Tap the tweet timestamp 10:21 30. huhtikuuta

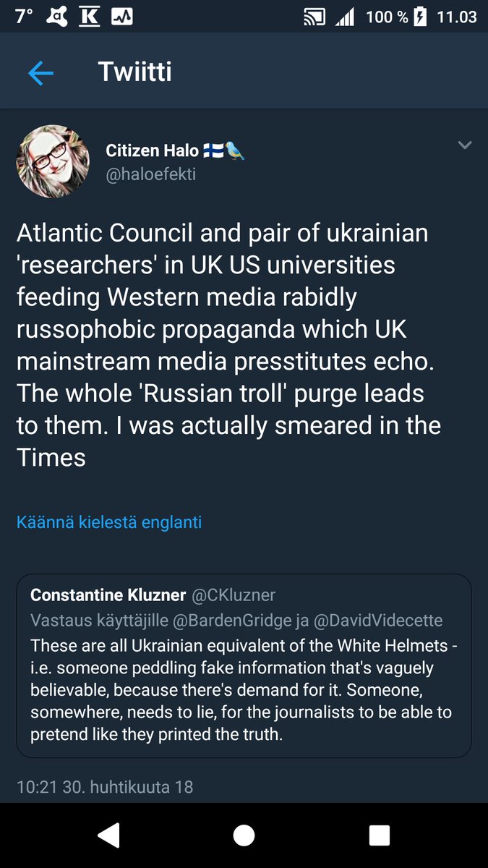105,786
